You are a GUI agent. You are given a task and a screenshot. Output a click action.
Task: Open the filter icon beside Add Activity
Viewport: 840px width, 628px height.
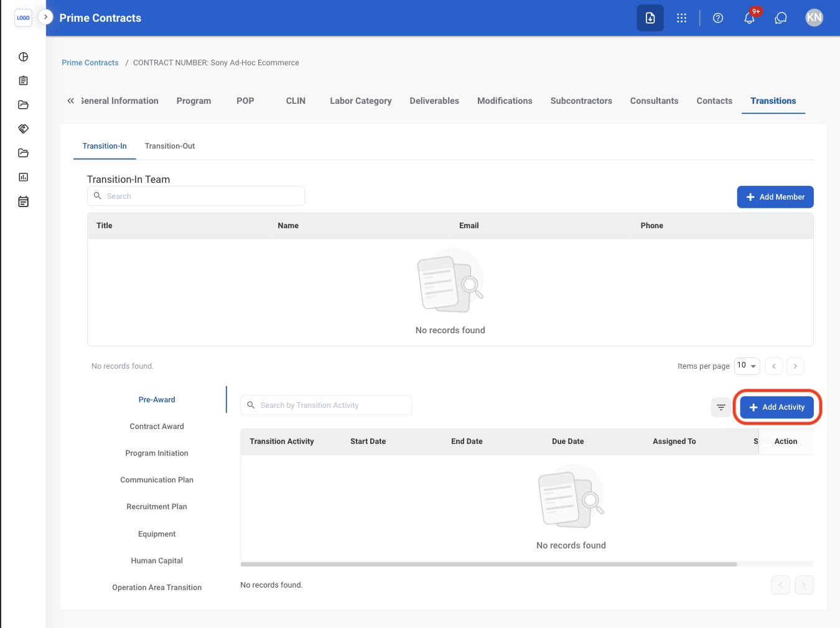pos(721,407)
